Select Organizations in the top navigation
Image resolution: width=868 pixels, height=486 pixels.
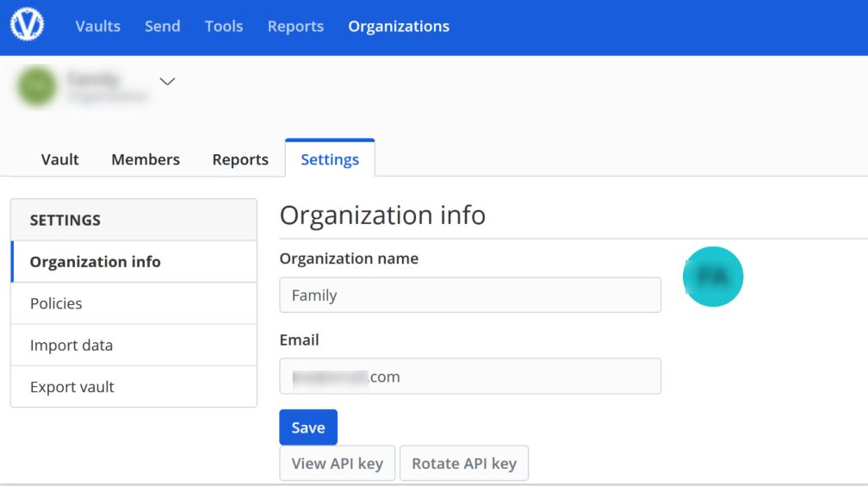[x=399, y=27]
